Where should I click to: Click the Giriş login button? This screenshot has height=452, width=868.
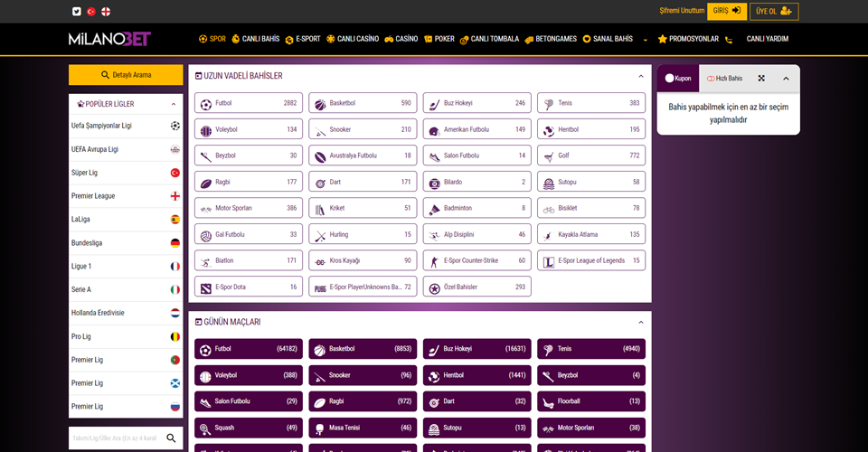point(727,11)
